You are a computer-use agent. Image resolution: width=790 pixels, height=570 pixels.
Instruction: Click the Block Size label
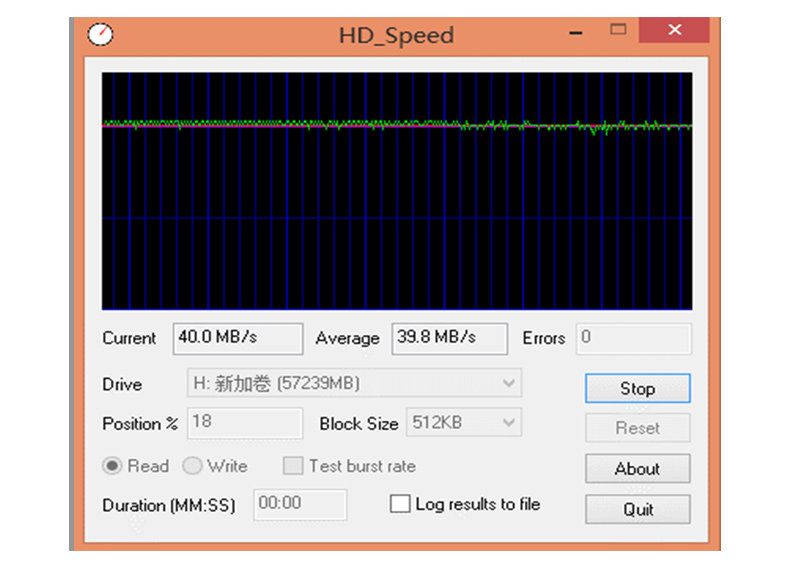click(x=359, y=424)
